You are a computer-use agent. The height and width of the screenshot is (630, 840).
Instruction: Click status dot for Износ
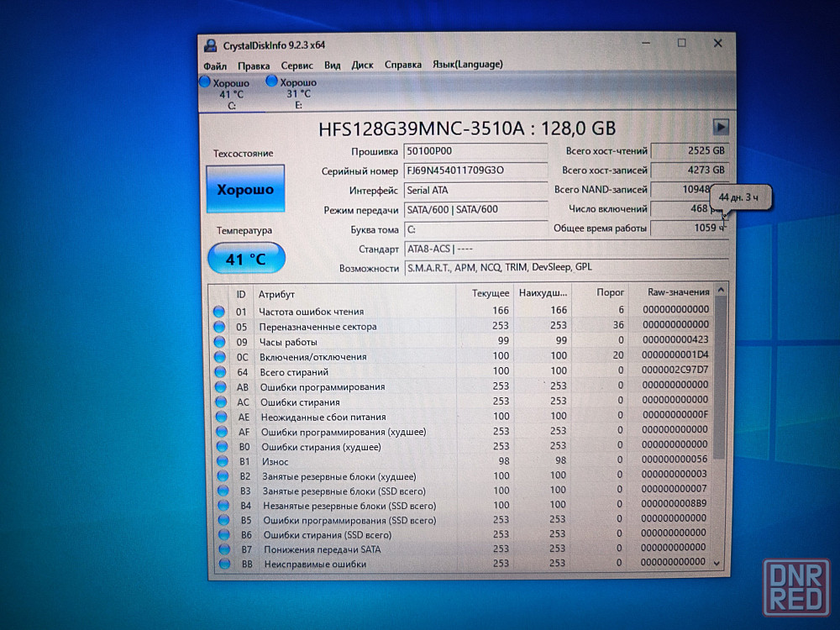223,461
